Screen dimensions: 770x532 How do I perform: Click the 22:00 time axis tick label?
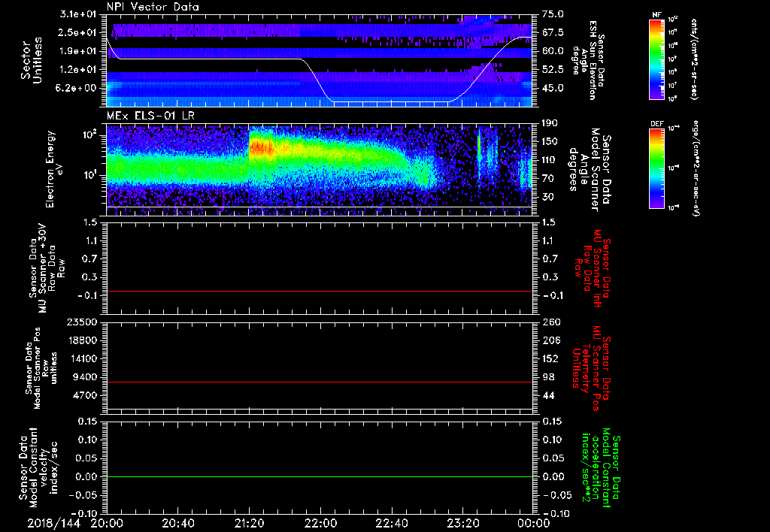coord(320,523)
